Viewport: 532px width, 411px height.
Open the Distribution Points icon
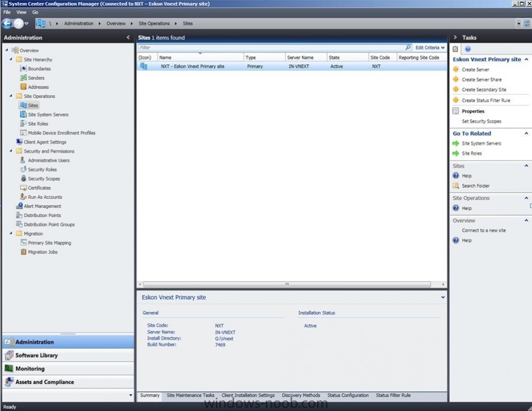[x=19, y=215]
